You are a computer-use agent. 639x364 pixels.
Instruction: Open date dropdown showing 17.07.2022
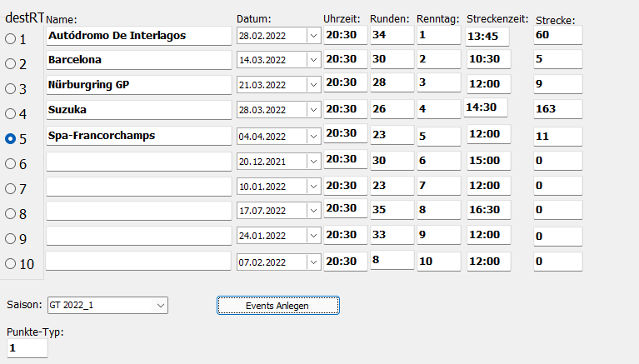click(x=312, y=211)
